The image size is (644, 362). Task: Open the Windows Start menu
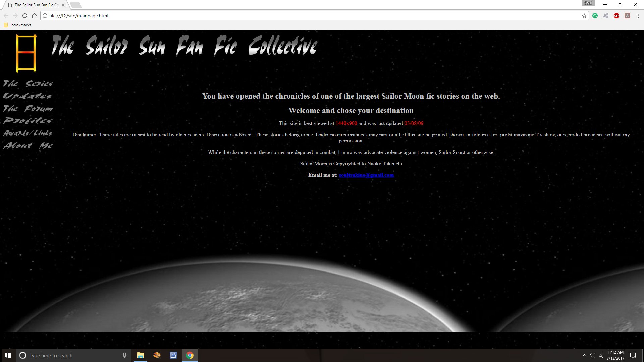(8, 355)
